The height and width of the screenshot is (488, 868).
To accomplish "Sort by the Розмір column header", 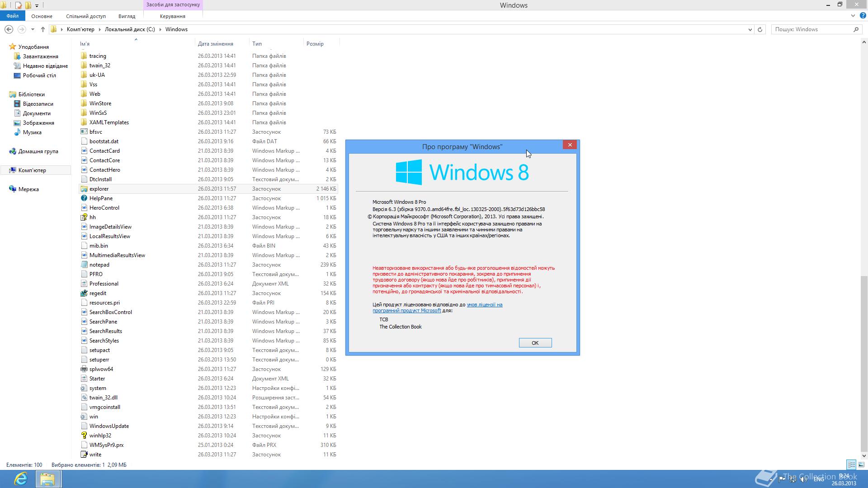I will coord(321,44).
